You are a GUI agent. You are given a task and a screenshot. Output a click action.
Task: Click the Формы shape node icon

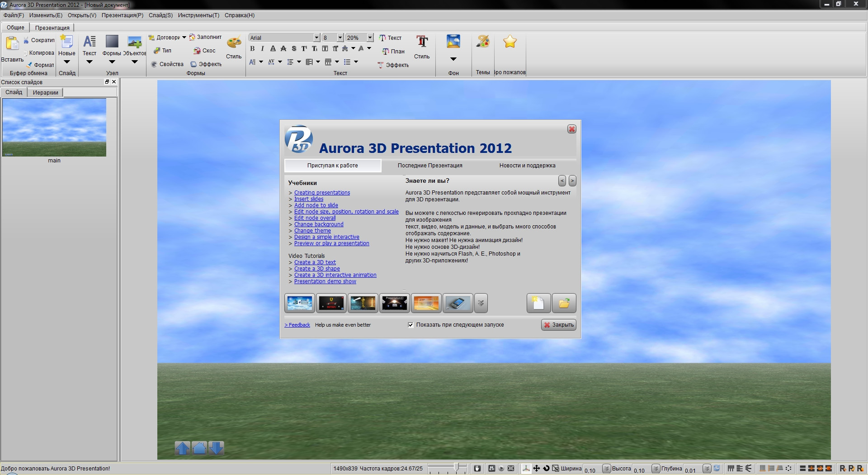(112, 42)
